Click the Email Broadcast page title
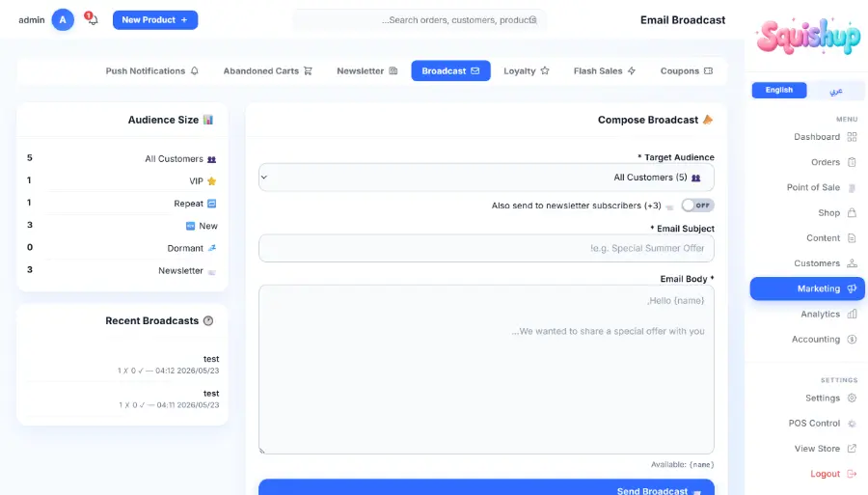The height and width of the screenshot is (495, 868). (683, 20)
